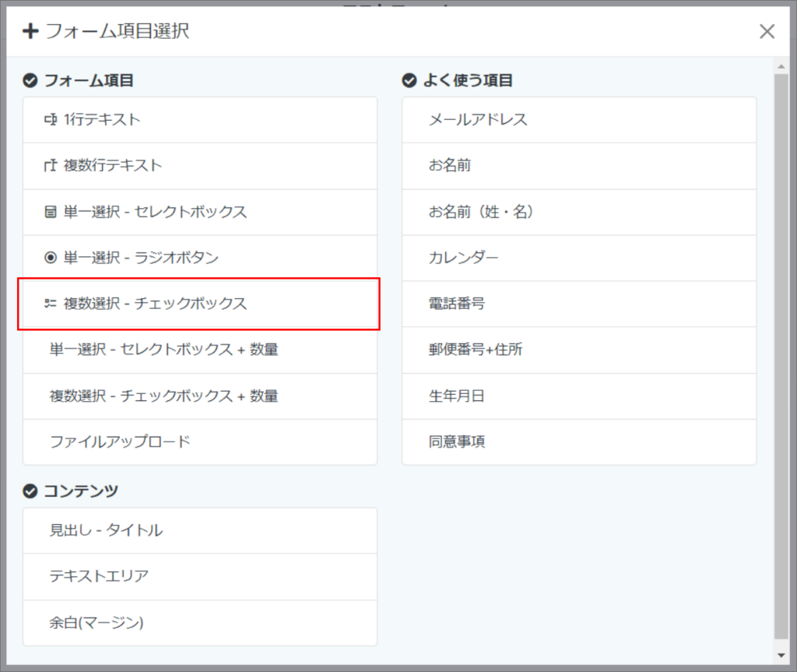Click the 複数行テキスト multiline icon
Image resolution: width=797 pixels, height=672 pixels.
click(x=51, y=165)
